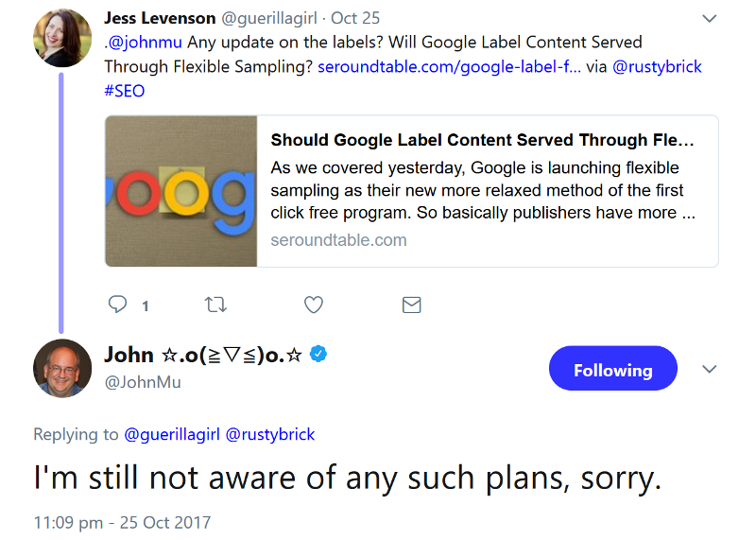Click the @johnmu mention link
Screen dimensions: 756x540
tap(151, 43)
